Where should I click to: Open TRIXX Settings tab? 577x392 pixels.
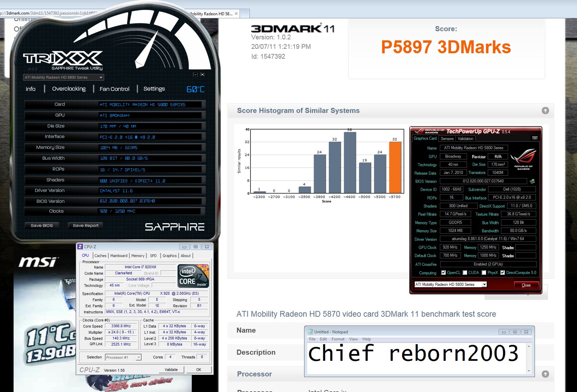[x=154, y=89]
